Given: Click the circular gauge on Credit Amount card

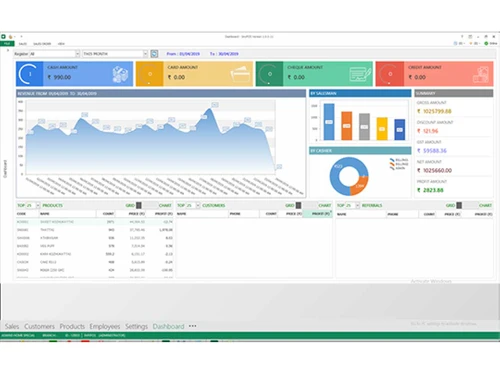Looking at the screenshot, I should pos(390,74).
